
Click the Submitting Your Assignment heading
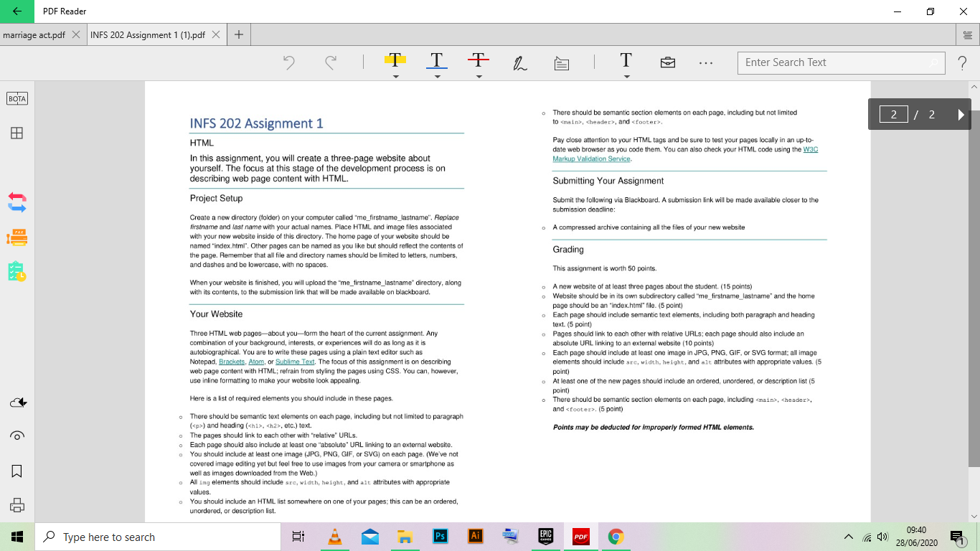tap(608, 181)
